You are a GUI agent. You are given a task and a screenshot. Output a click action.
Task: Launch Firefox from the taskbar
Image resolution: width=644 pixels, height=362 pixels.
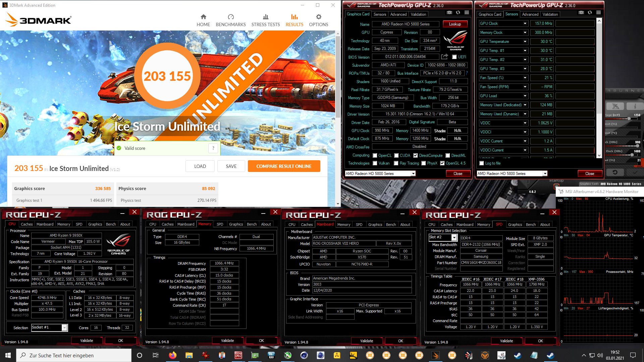(x=172, y=355)
